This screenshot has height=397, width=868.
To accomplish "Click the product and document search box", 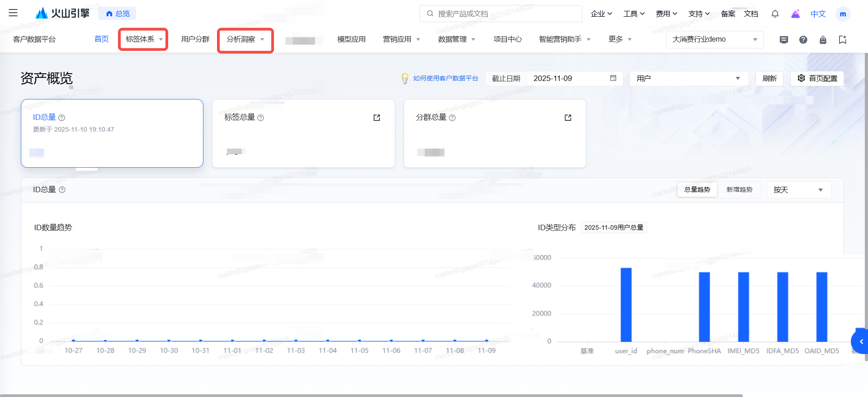I will (500, 14).
